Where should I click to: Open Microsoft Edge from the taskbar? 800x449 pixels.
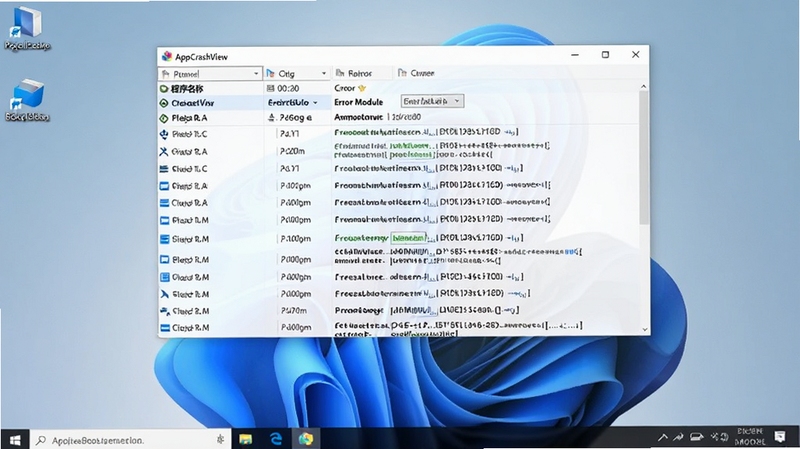276,439
